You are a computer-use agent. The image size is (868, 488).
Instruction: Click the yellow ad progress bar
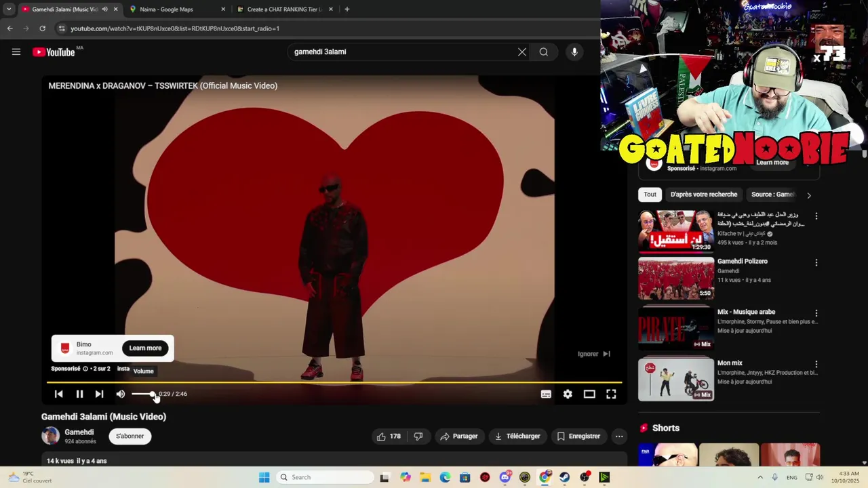click(334, 383)
